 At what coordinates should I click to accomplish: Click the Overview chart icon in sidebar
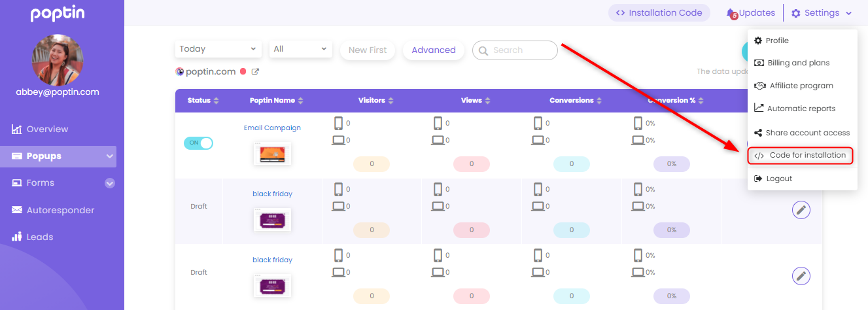(17, 129)
